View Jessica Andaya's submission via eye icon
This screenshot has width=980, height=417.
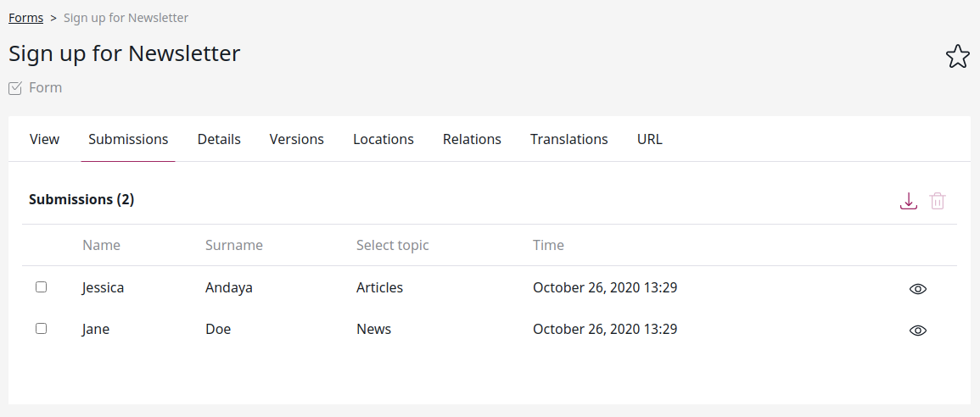[917, 288]
